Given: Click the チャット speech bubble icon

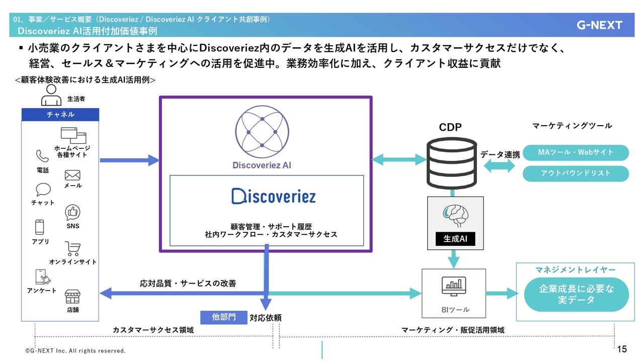Looking at the screenshot, I should click(x=43, y=190).
